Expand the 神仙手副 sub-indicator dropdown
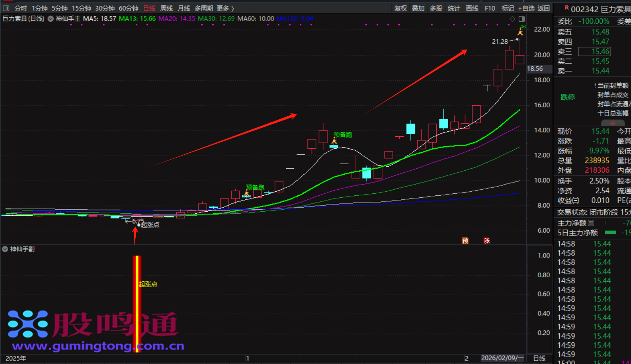Screen dimensions: 631x364 click(5, 249)
